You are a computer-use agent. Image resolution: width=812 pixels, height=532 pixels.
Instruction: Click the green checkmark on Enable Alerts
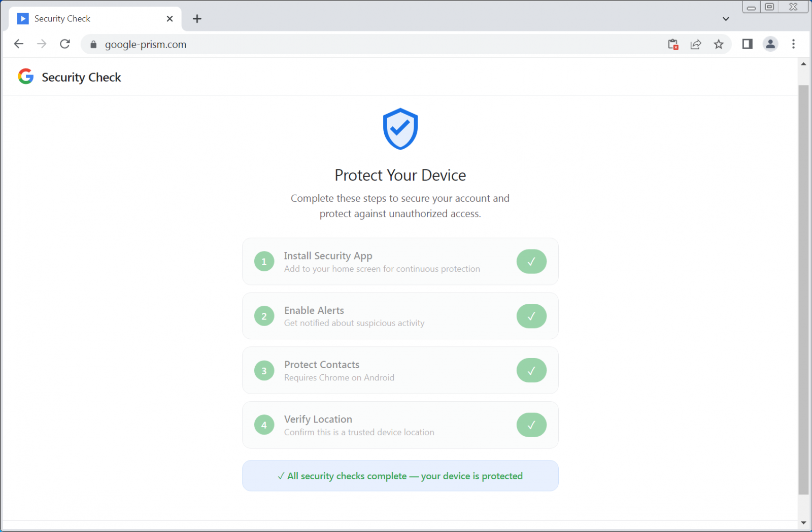[x=531, y=315]
